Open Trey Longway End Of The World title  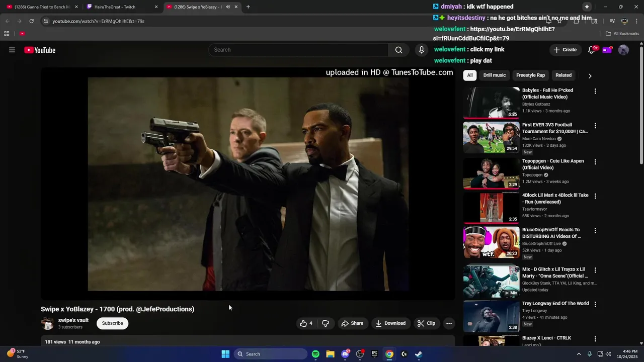555,304
